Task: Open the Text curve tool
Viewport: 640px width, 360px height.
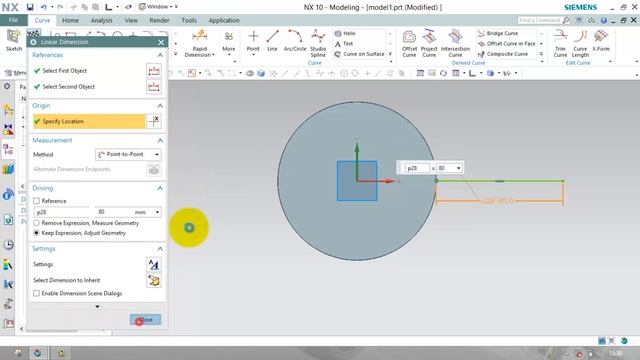Action: tap(344, 44)
